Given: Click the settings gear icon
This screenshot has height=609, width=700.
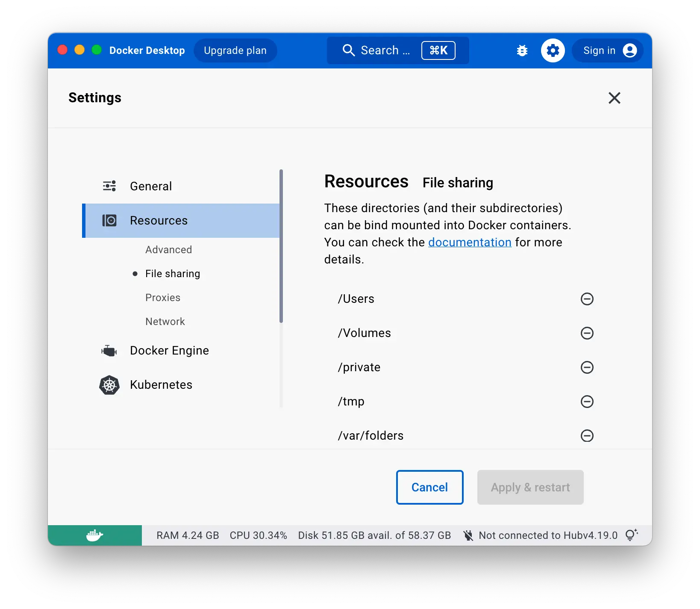Looking at the screenshot, I should [553, 50].
